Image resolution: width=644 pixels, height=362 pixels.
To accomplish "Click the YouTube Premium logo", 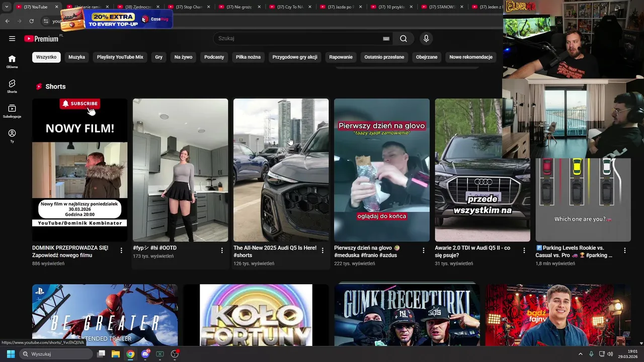I will coord(42,39).
